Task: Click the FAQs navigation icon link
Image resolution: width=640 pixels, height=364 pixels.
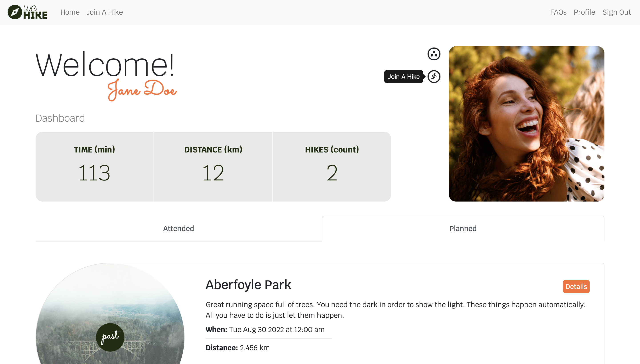Action: (x=558, y=12)
